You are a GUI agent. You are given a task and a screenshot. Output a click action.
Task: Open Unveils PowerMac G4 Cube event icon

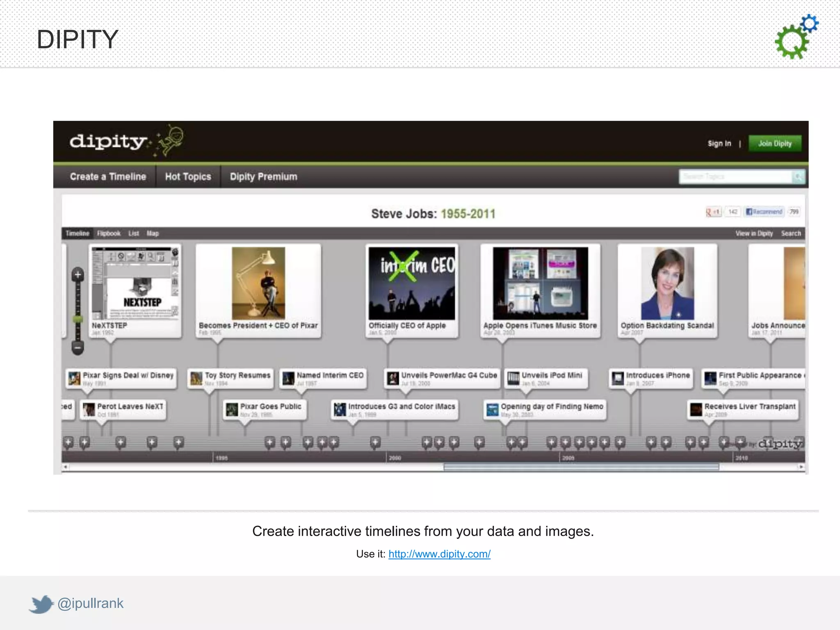[393, 378]
